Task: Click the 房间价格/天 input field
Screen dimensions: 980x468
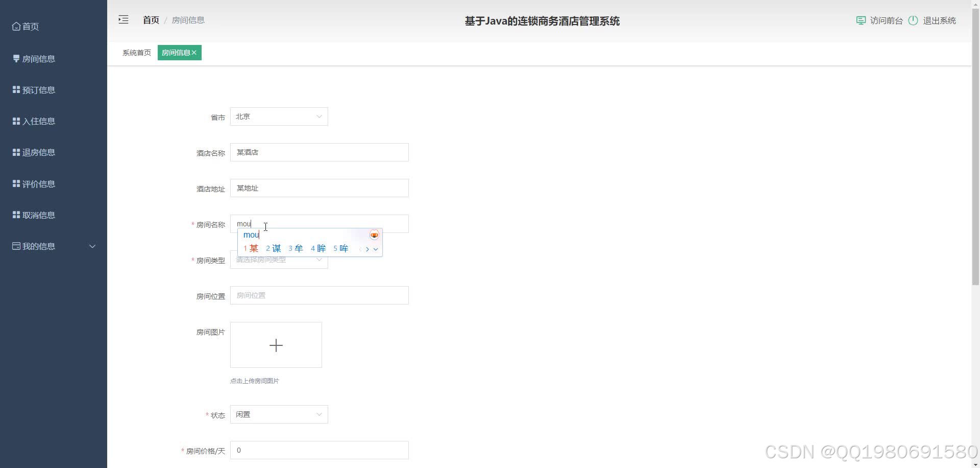Action: click(320, 450)
